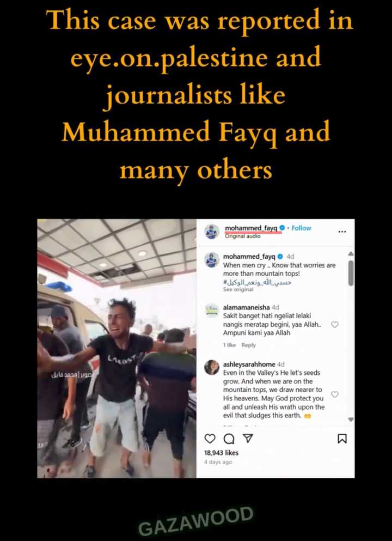The image size is (392, 541).
Task: View the 18,943 likes list
Action: coord(221,453)
